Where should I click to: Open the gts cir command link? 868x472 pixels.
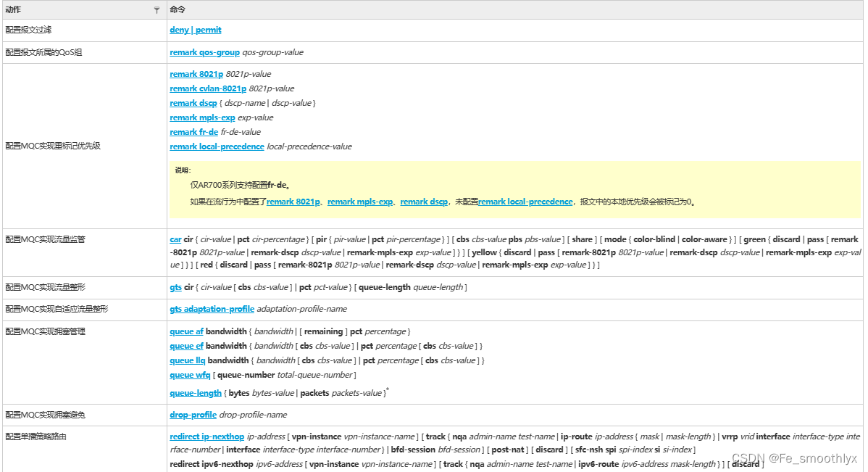pos(175,287)
